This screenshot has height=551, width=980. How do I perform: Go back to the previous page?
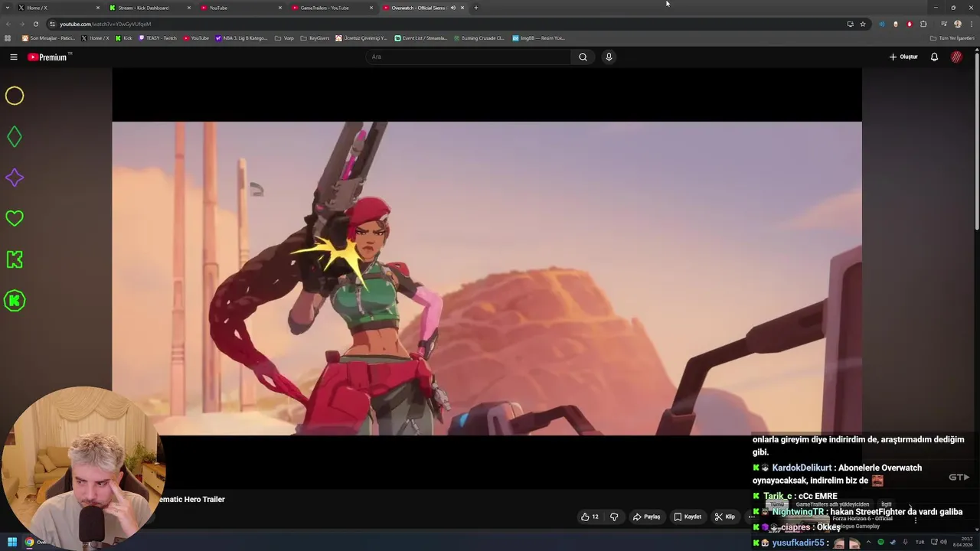coord(8,24)
